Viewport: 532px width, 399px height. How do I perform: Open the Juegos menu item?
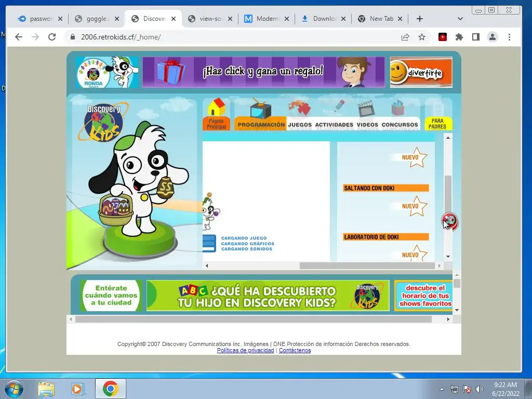tap(300, 116)
